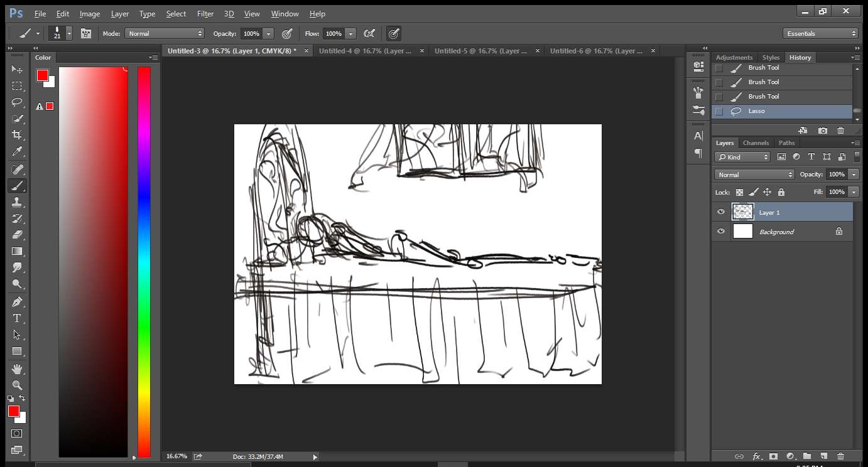Toggle pressure for opacity button

click(x=287, y=33)
